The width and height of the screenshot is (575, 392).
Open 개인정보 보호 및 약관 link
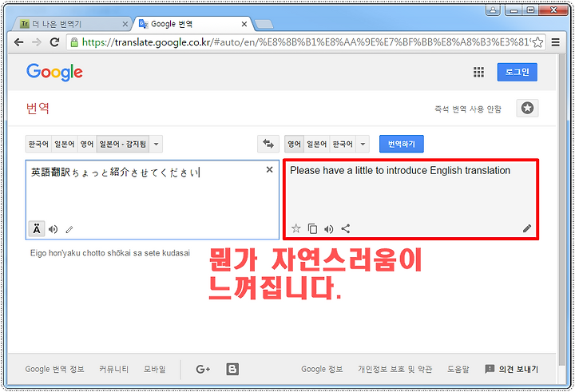click(395, 370)
